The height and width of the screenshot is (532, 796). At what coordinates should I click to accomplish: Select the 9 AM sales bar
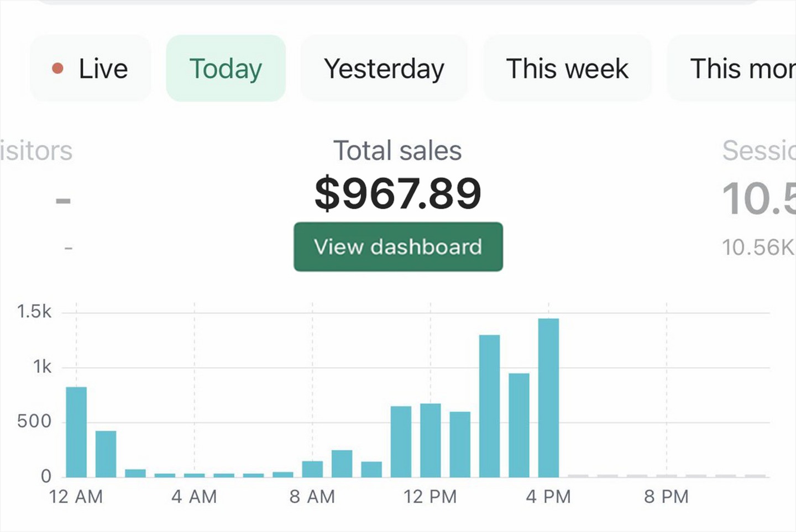click(342, 463)
